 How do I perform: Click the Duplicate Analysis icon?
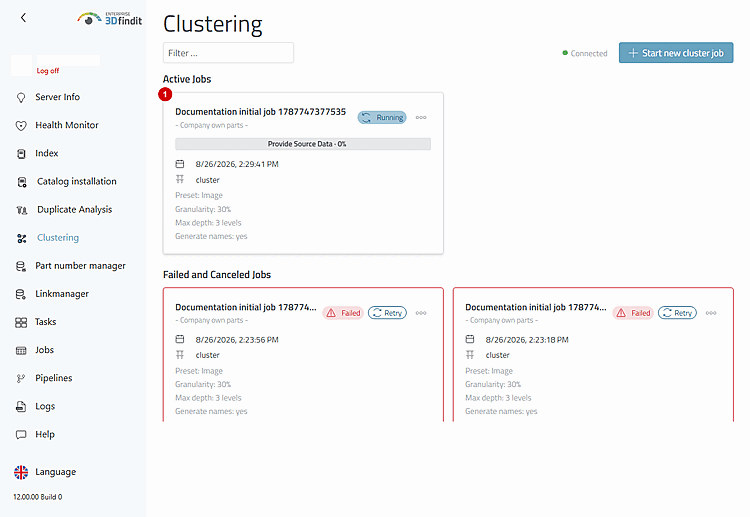[22, 210]
